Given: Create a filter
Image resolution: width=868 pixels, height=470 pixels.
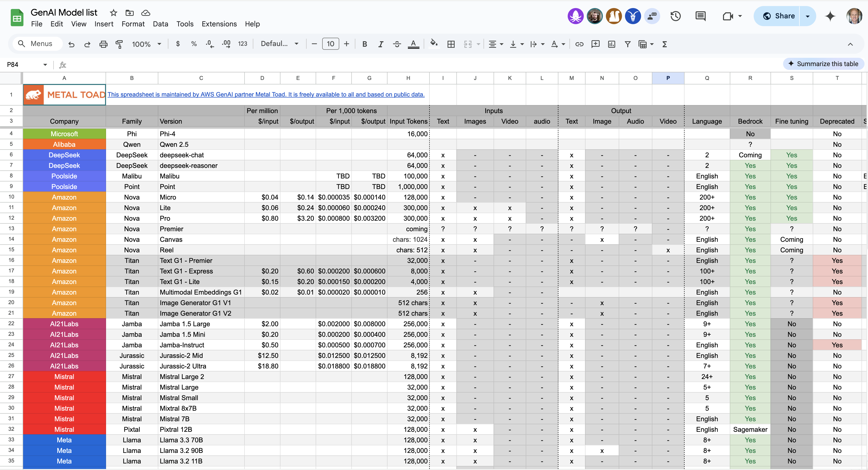Looking at the screenshot, I should pyautogui.click(x=628, y=44).
